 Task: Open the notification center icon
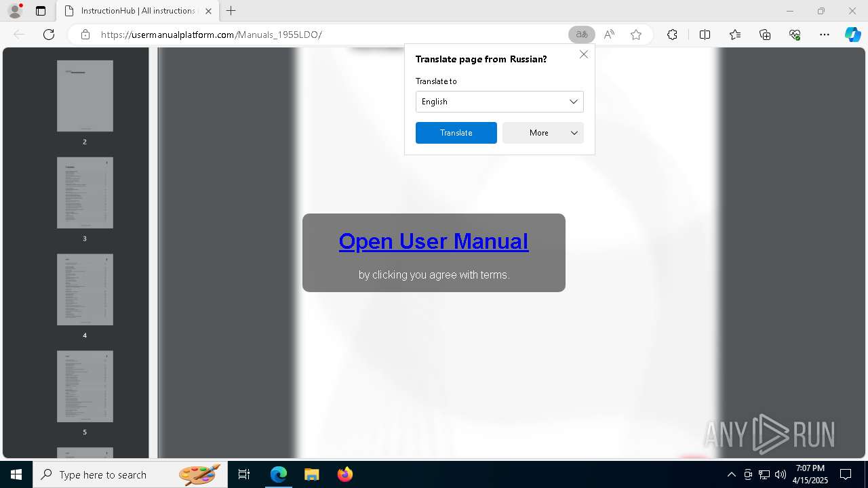(x=846, y=474)
